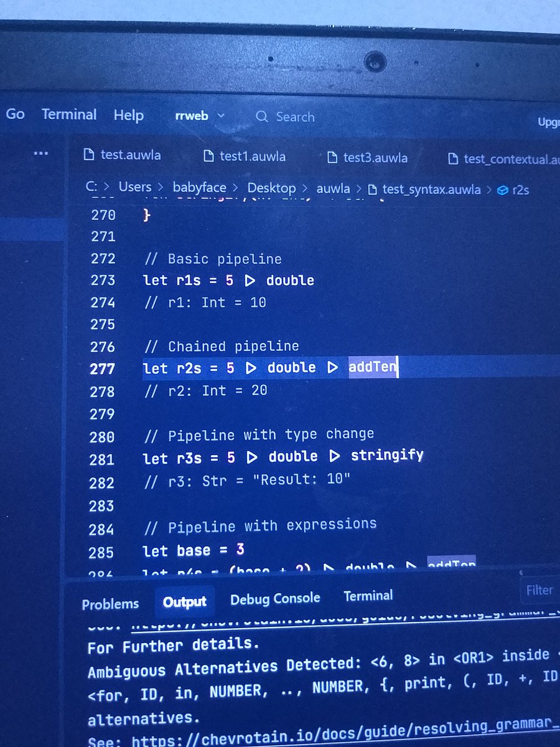The height and width of the screenshot is (747, 560).
Task: Open the Help menu
Action: point(129,115)
